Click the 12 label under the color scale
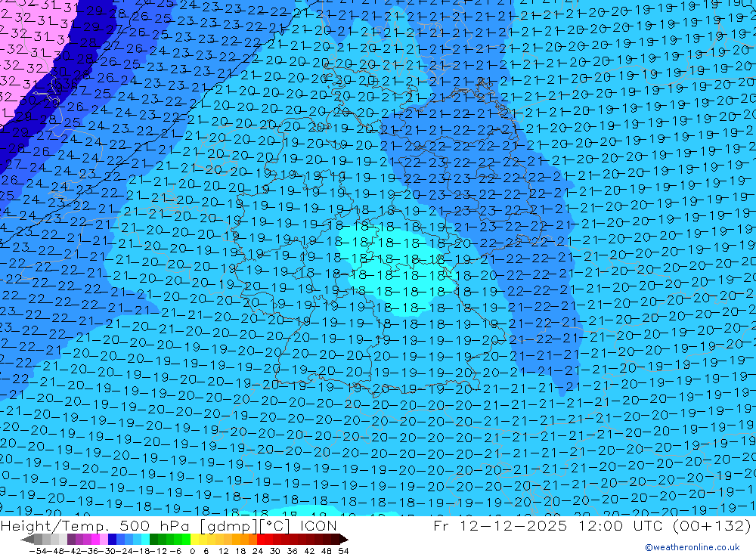 [x=224, y=551]
